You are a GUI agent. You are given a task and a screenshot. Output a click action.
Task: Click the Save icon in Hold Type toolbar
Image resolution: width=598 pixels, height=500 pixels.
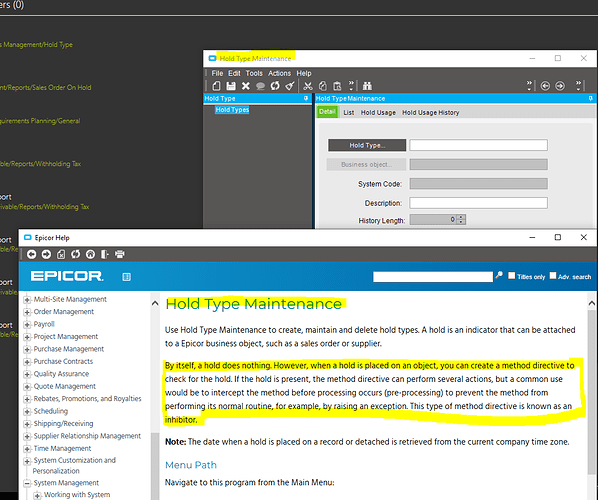tap(231, 86)
